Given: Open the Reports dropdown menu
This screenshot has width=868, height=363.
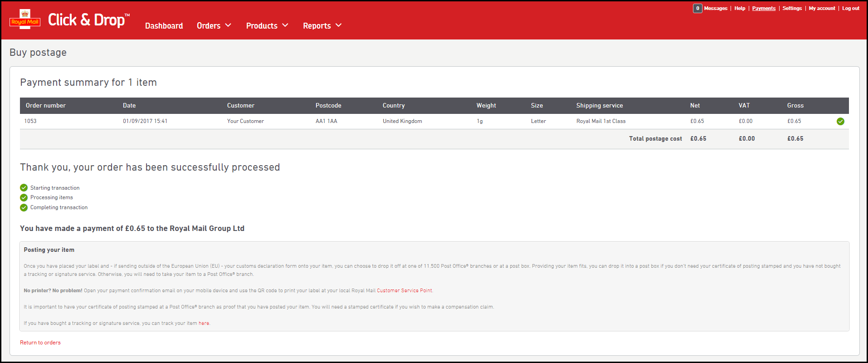Looking at the screenshot, I should (x=322, y=26).
